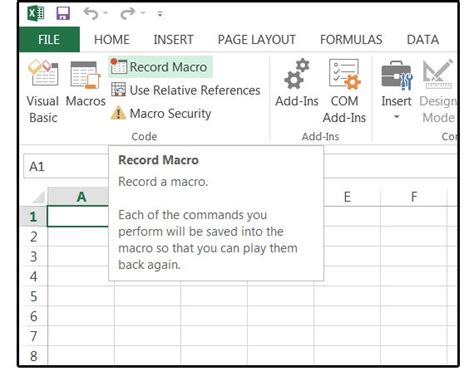Switch to the INSERT tab
This screenshot has height=371, width=474.
(x=173, y=40)
